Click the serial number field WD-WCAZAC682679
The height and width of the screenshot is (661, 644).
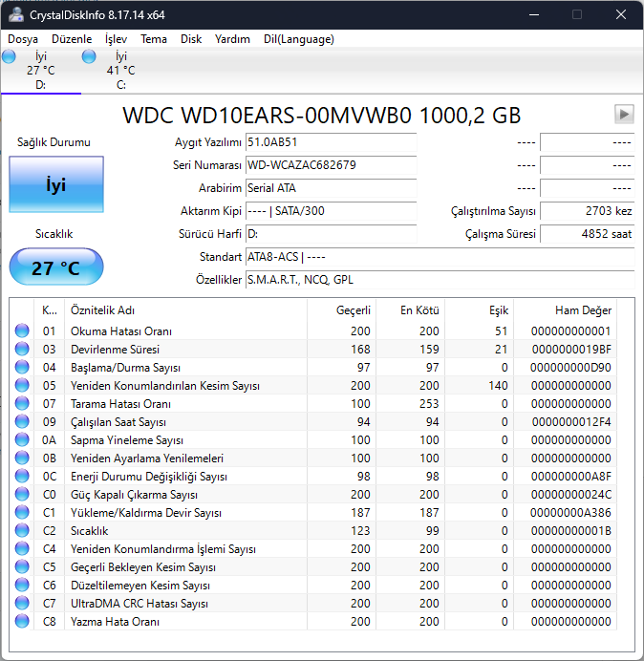331,165
